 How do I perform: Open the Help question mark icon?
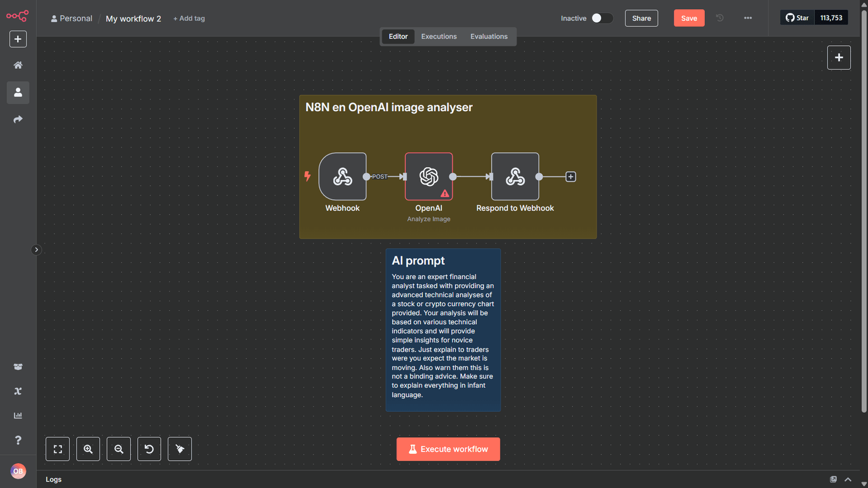click(x=18, y=440)
